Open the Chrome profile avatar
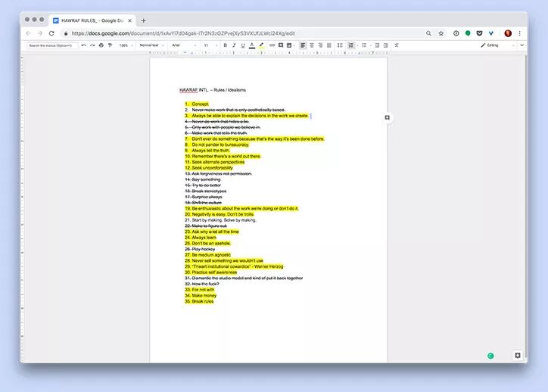Image resolution: width=548 pixels, height=392 pixels. click(508, 33)
